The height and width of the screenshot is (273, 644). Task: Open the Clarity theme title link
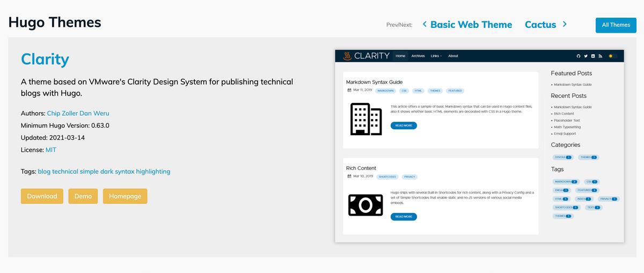(45, 59)
